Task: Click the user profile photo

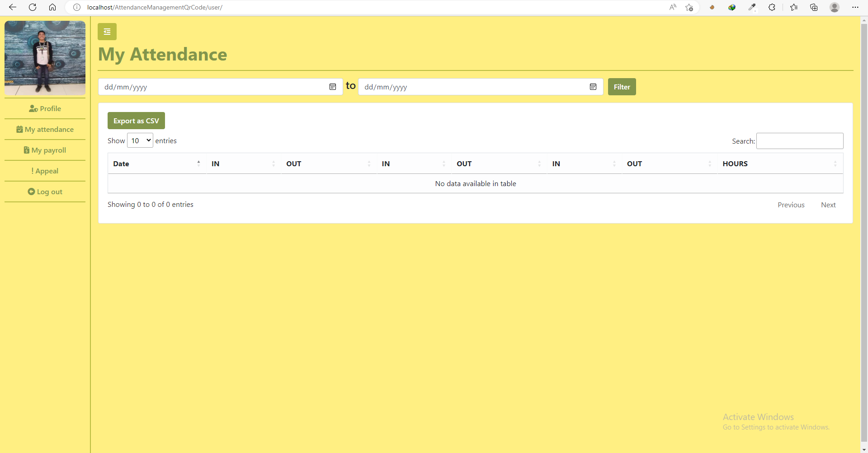Action: pos(45,58)
